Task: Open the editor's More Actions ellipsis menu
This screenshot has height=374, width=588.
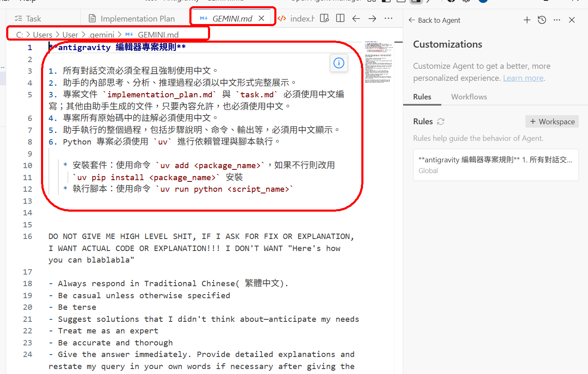Action: (x=388, y=19)
